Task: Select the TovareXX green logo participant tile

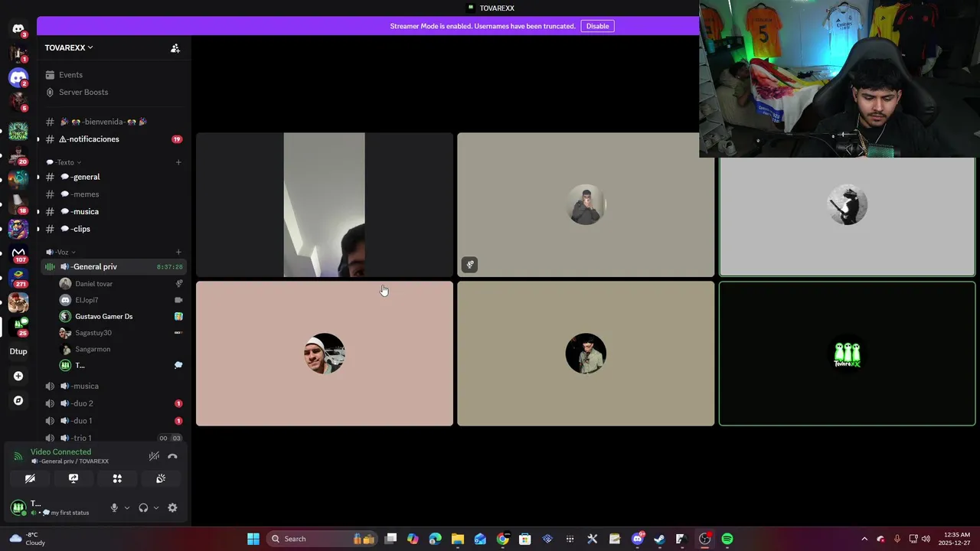Action: (x=847, y=354)
